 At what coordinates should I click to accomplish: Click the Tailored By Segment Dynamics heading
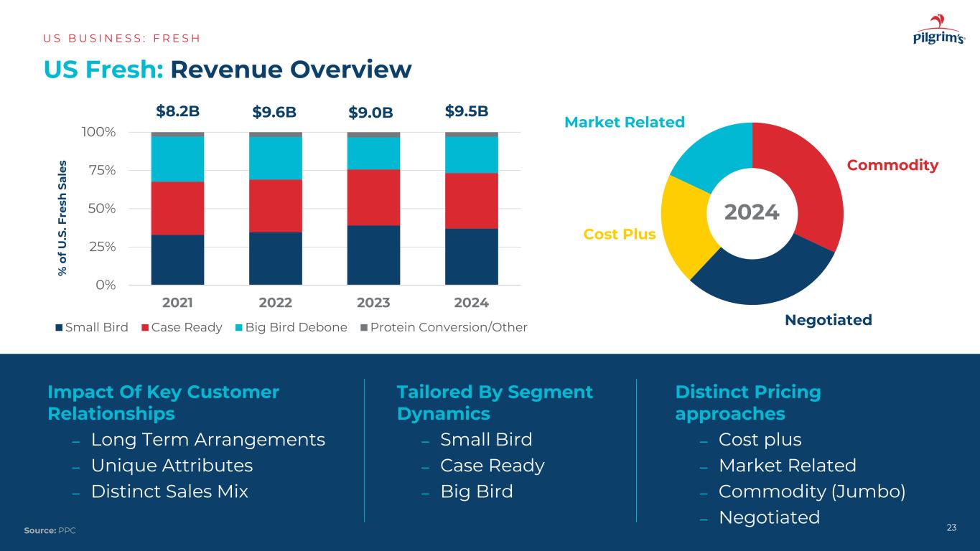point(495,402)
